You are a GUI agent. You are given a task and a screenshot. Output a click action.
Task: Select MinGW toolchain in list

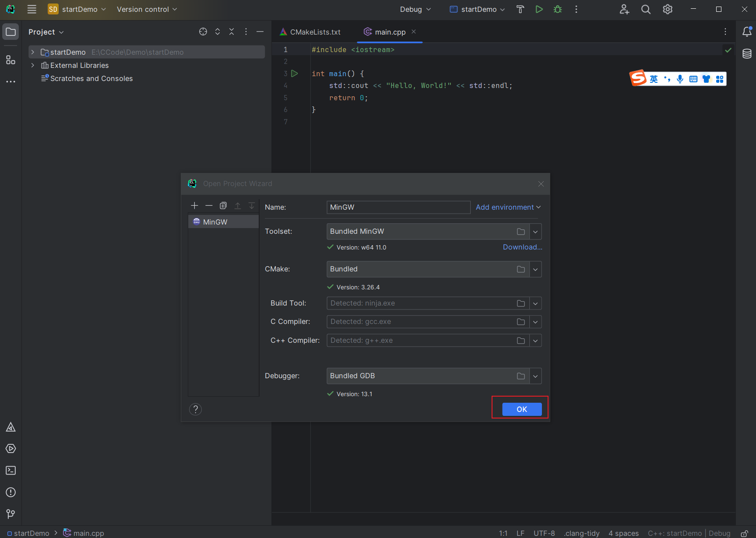[x=223, y=222]
